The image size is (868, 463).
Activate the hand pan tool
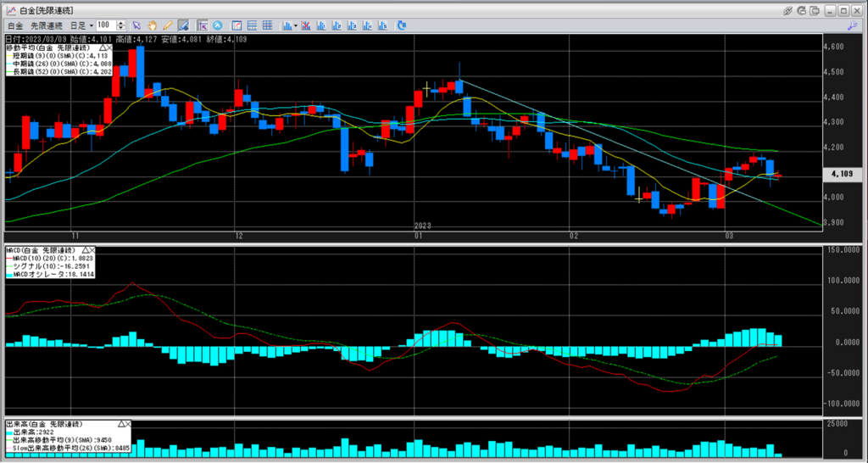tap(153, 25)
